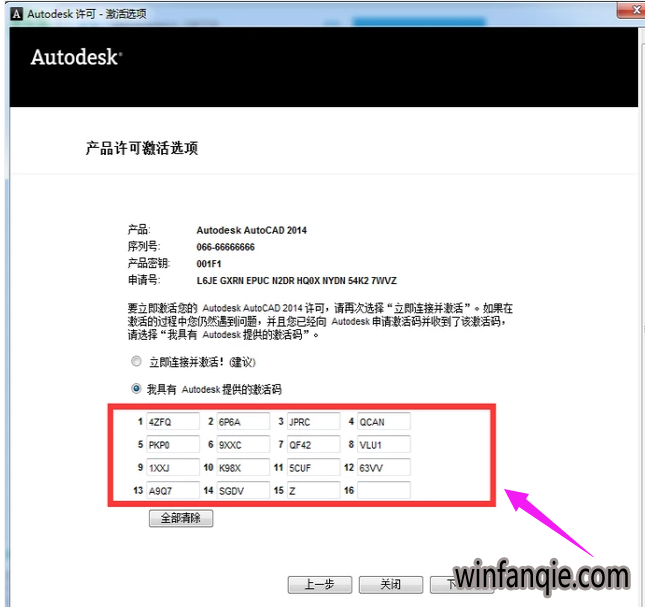This screenshot has height=607, width=645.
Task: Select 我具有 Autodesk 提供的激活码 radio option
Action: click(x=136, y=389)
